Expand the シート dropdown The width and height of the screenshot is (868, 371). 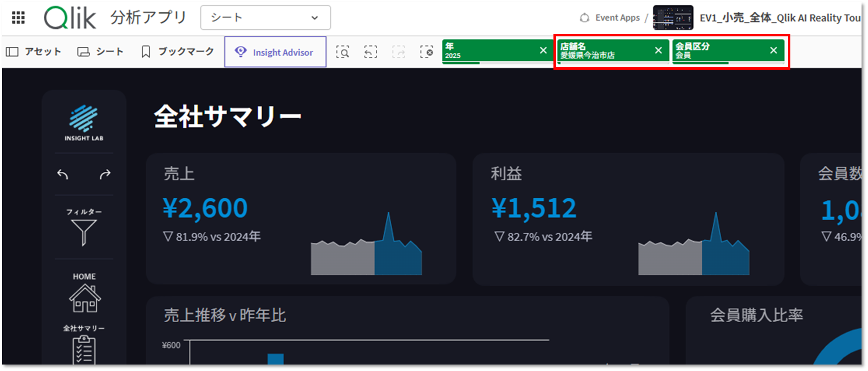pos(265,18)
